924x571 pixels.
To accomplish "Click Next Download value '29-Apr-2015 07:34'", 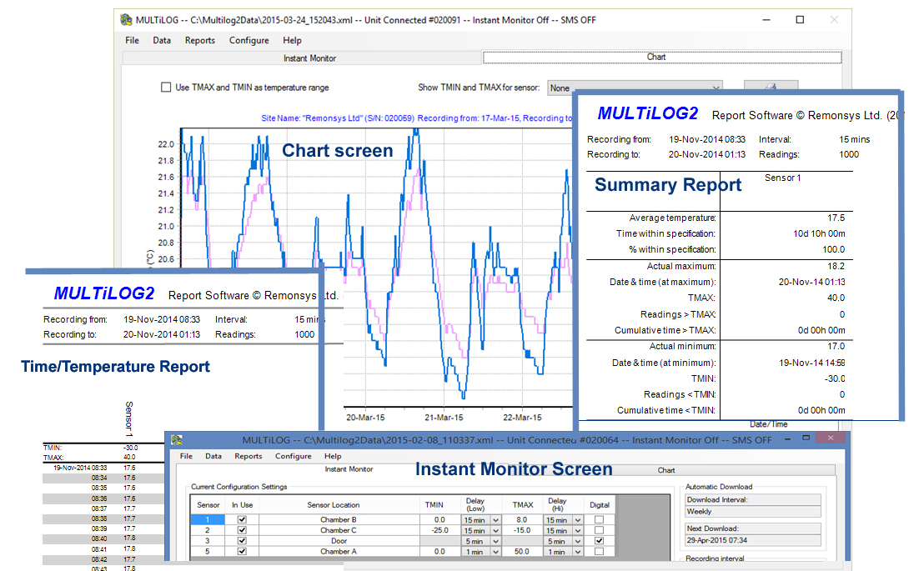I will 753,540.
